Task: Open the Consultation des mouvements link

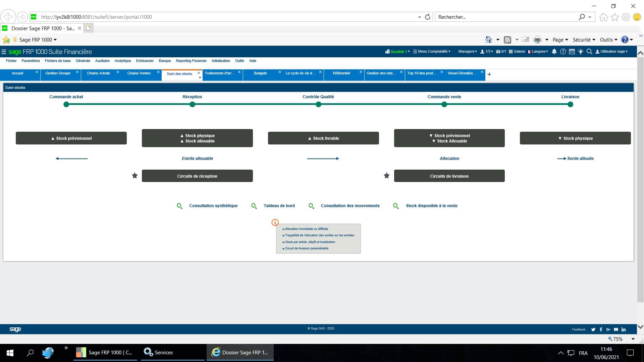Action: click(350, 206)
